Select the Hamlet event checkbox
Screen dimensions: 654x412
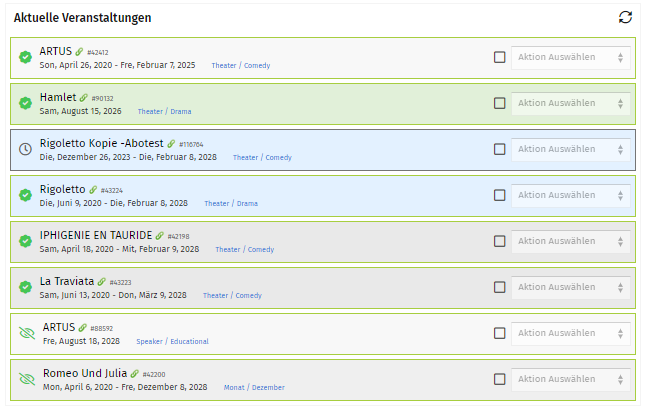500,103
